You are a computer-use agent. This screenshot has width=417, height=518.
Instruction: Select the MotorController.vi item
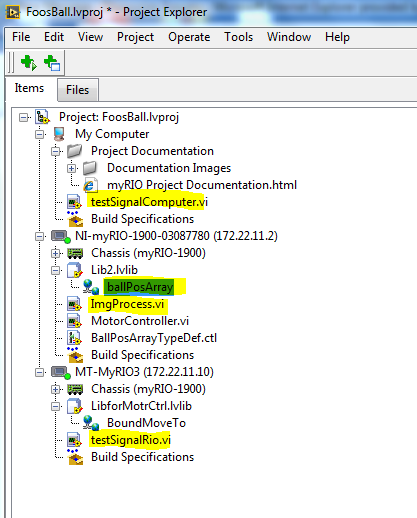click(x=140, y=321)
